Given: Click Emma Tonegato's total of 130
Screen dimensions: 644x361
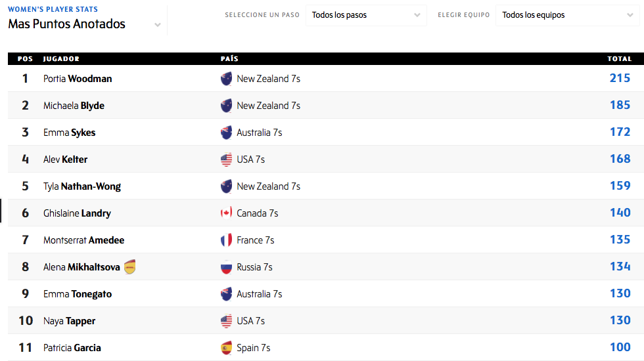Looking at the screenshot, I should (x=620, y=293).
